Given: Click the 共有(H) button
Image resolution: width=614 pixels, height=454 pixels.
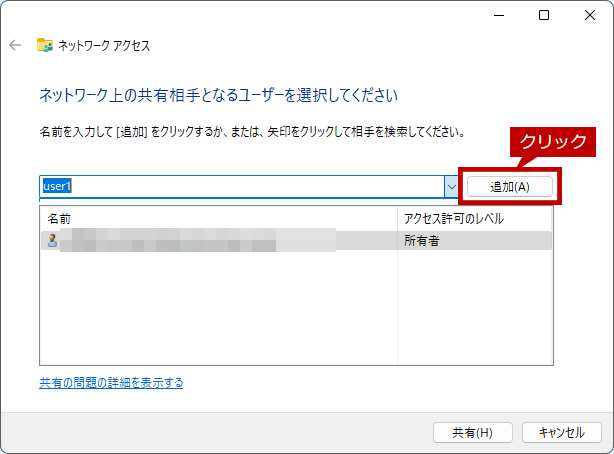Looking at the screenshot, I should point(473,432).
